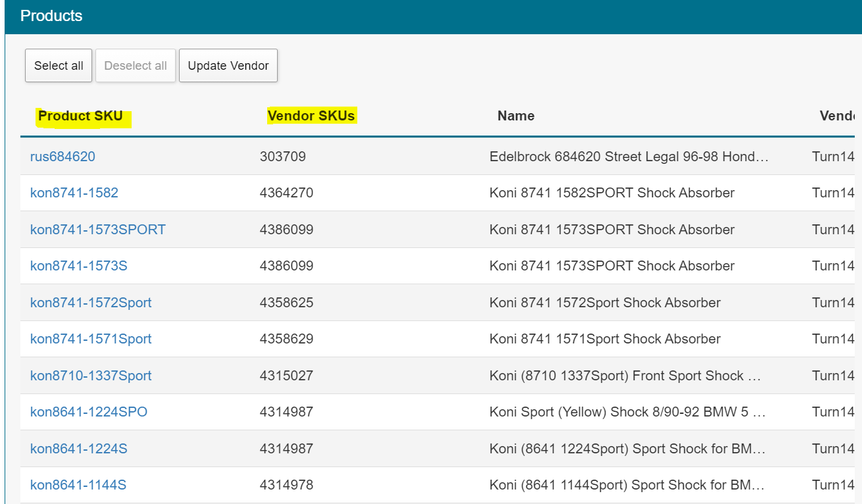Select the Koni 8741 1572Sport Shock Absorber name

(x=605, y=303)
